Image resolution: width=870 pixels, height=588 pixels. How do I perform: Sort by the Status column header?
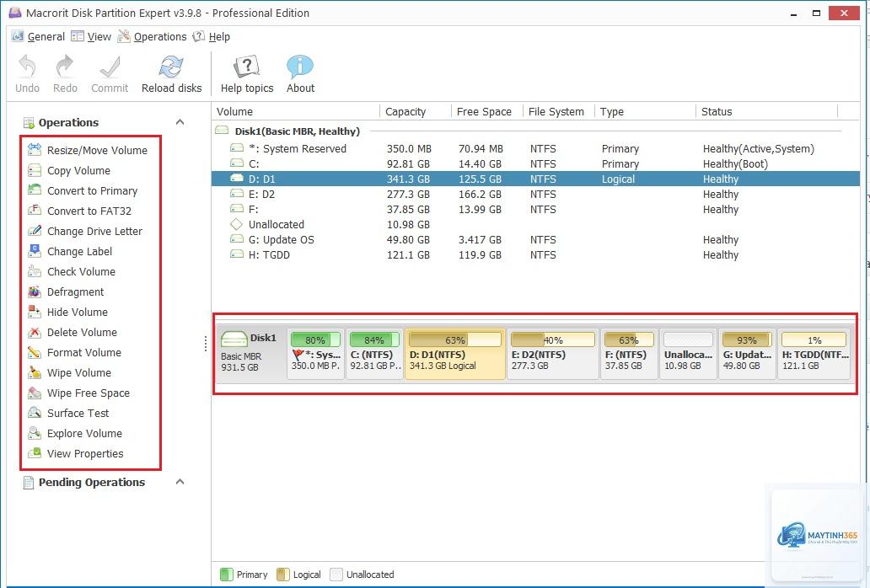pos(767,111)
